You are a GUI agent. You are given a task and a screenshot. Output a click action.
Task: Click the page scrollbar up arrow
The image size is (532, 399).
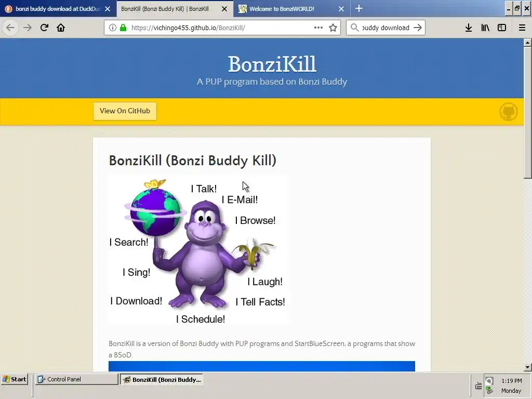[x=527, y=43]
